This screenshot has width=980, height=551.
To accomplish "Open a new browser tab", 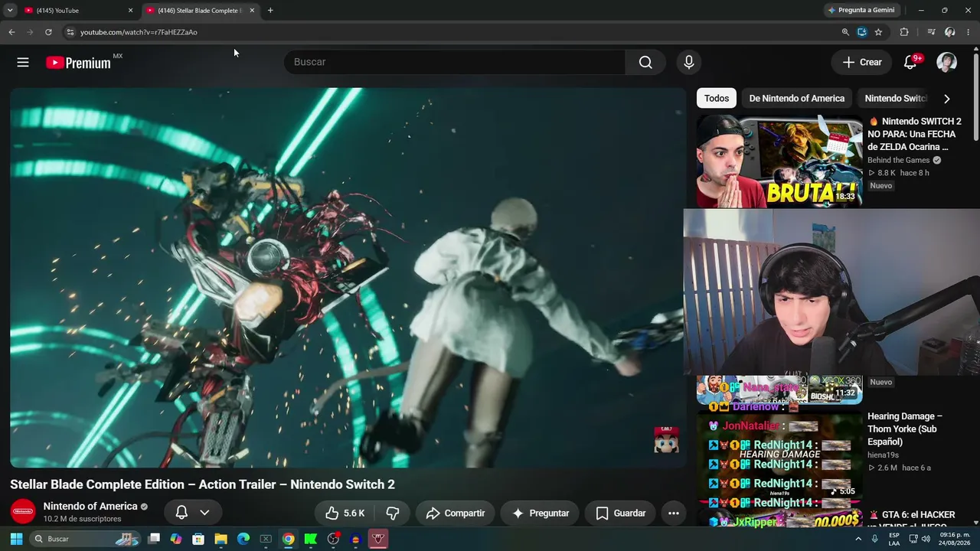I will click(270, 11).
